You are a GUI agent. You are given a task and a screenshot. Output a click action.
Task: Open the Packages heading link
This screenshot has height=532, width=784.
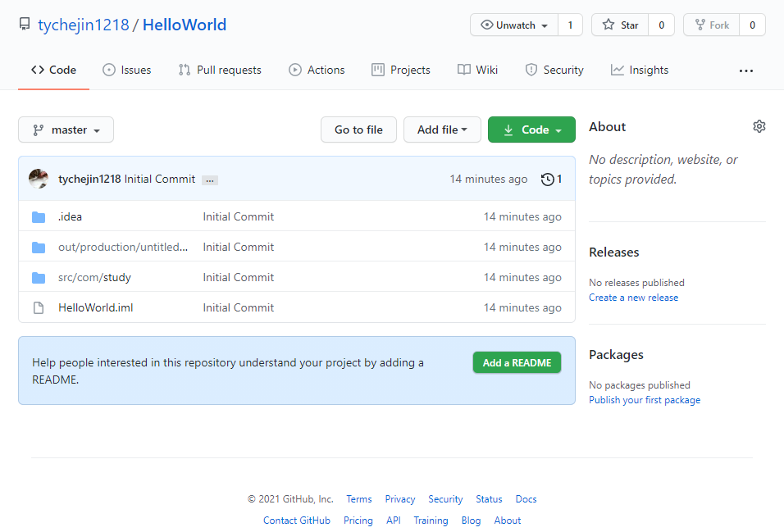click(616, 355)
